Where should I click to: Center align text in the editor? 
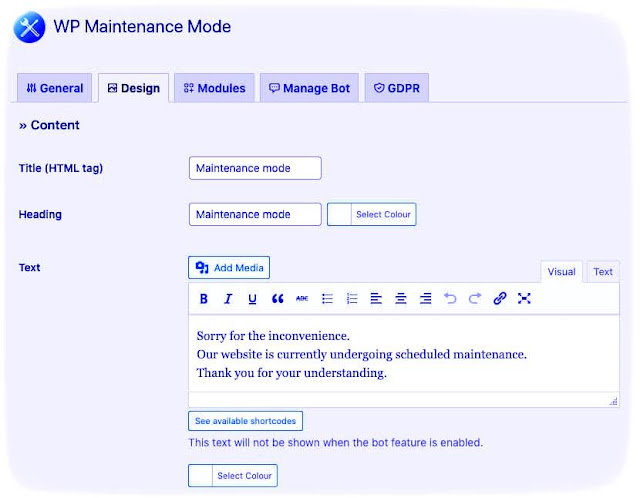coord(401,299)
